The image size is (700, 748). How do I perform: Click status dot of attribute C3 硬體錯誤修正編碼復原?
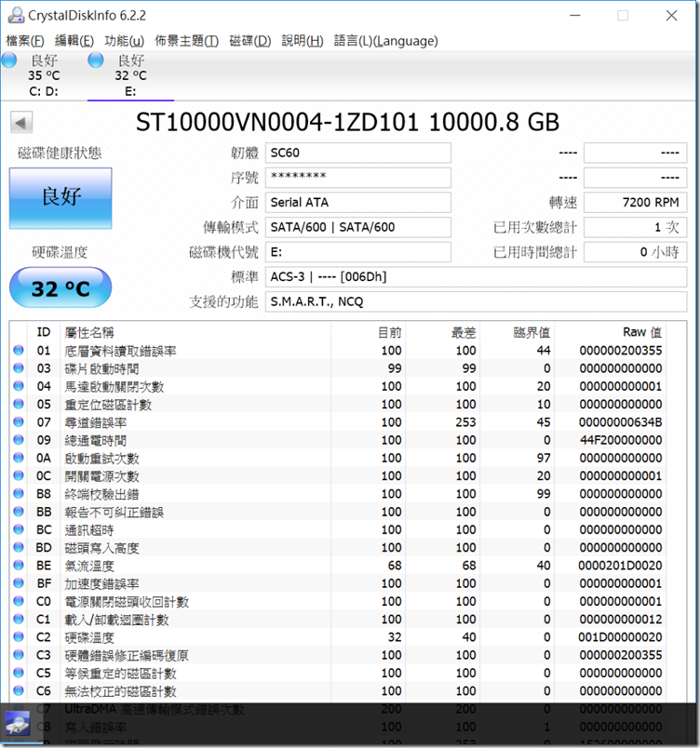pyautogui.click(x=19, y=655)
